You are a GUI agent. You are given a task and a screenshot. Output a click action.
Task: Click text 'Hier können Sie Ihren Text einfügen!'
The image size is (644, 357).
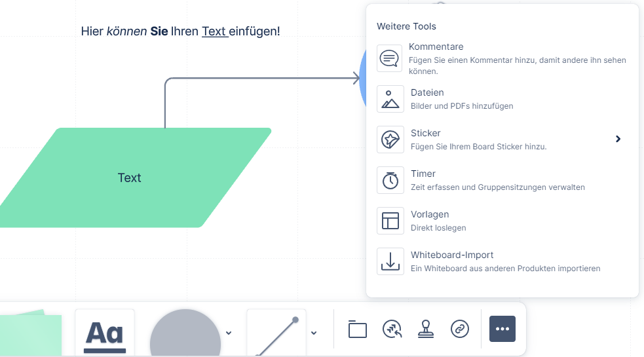coord(180,31)
